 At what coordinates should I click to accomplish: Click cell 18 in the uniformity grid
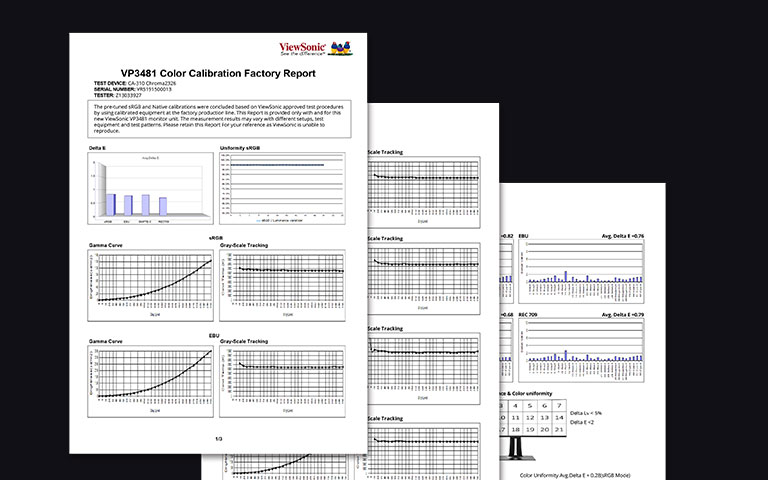[515, 430]
